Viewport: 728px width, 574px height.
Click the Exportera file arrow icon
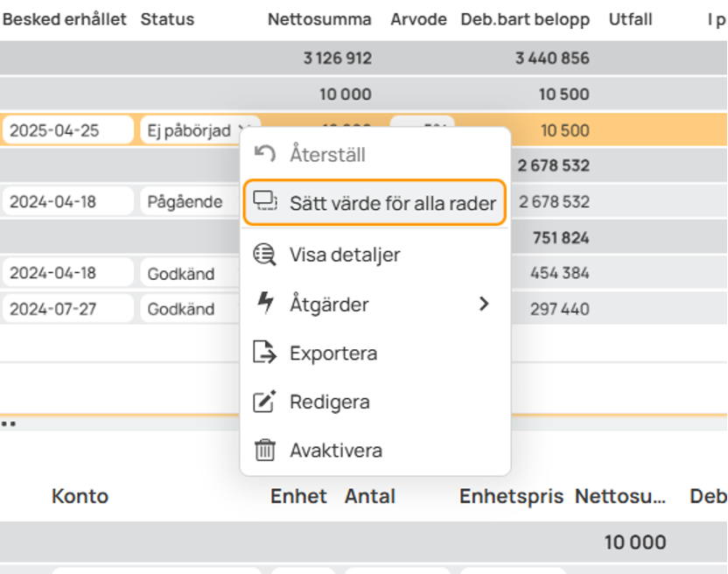264,353
